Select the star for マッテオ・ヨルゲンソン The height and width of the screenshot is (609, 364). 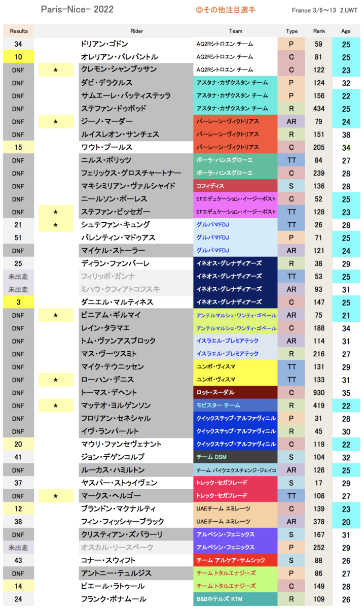55,405
